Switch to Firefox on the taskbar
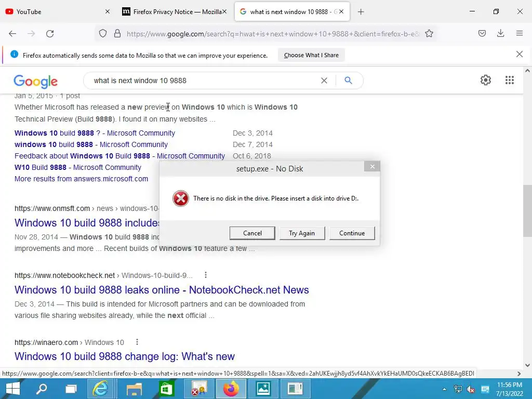 pyautogui.click(x=231, y=389)
